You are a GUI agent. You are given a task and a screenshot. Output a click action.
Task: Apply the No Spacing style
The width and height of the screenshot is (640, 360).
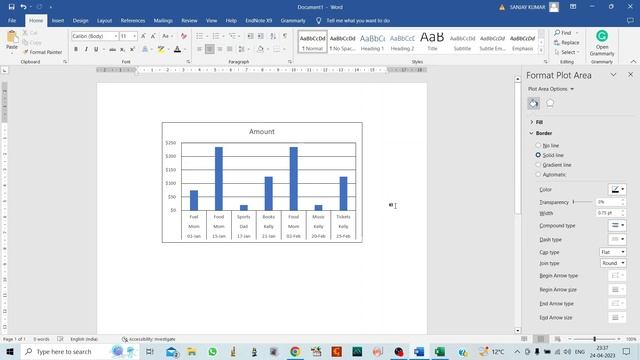click(342, 42)
